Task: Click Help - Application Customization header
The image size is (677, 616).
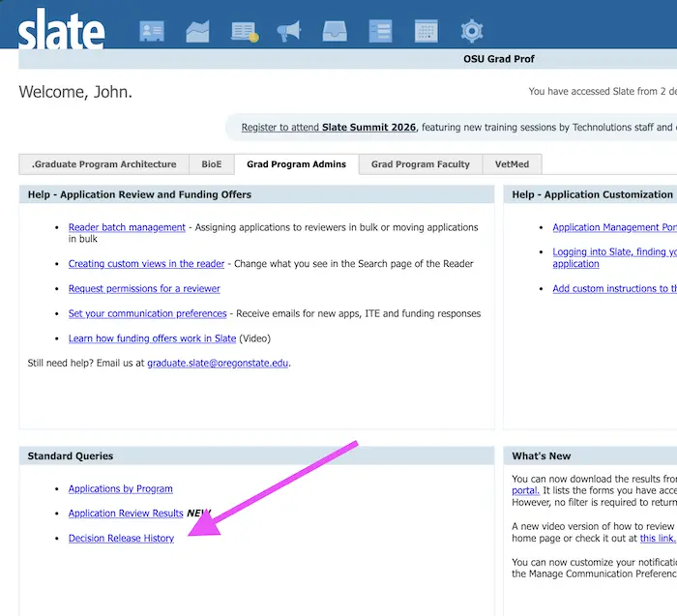Action: click(x=592, y=194)
